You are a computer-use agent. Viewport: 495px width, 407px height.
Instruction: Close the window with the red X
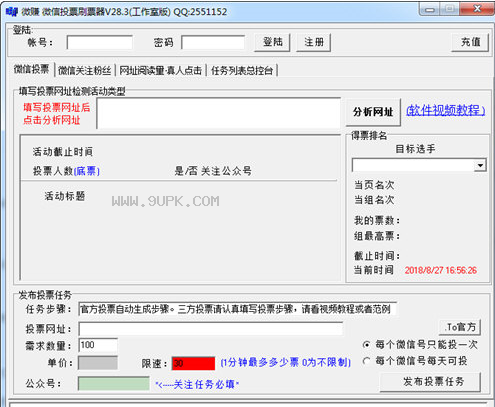pos(477,9)
